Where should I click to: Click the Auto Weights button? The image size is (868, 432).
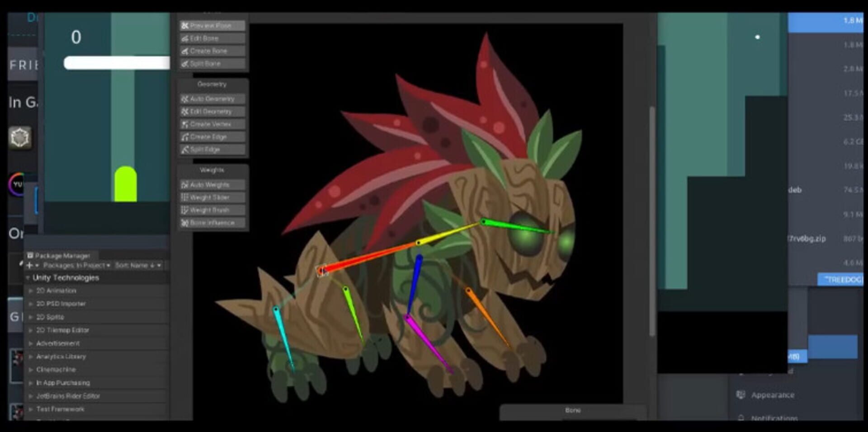[212, 185]
